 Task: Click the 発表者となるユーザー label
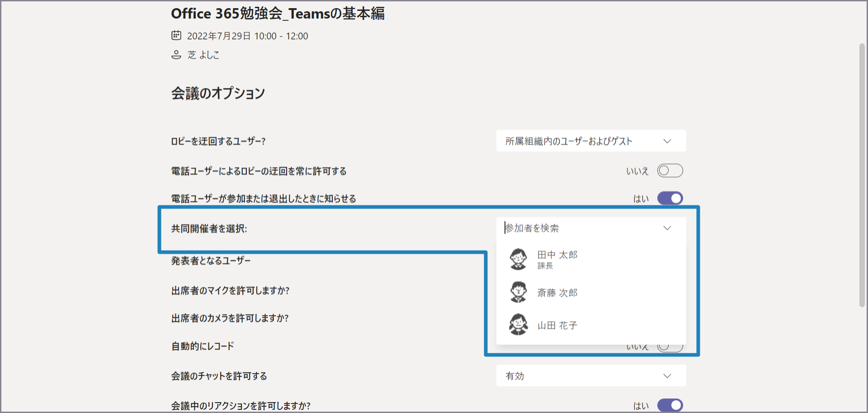tap(211, 261)
